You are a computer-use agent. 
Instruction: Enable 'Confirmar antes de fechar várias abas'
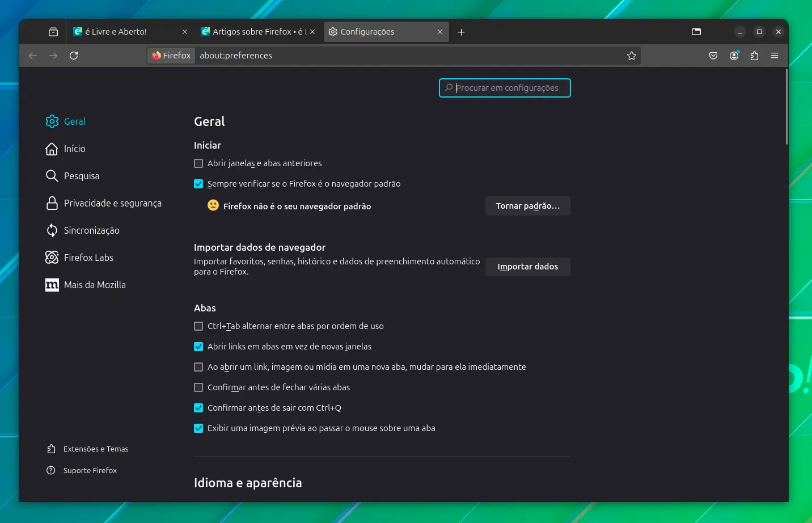click(x=198, y=387)
